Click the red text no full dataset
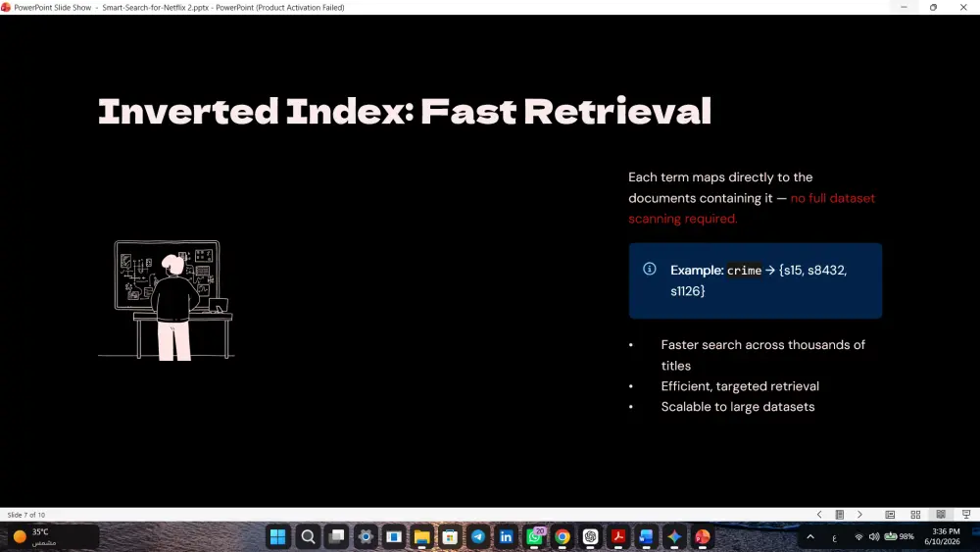This screenshot has width=980, height=552. (x=832, y=198)
